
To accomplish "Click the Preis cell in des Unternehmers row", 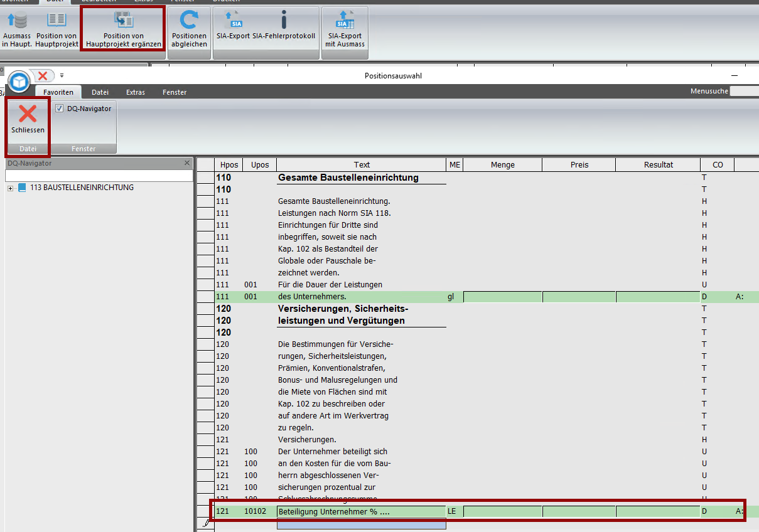I will pyautogui.click(x=579, y=297).
